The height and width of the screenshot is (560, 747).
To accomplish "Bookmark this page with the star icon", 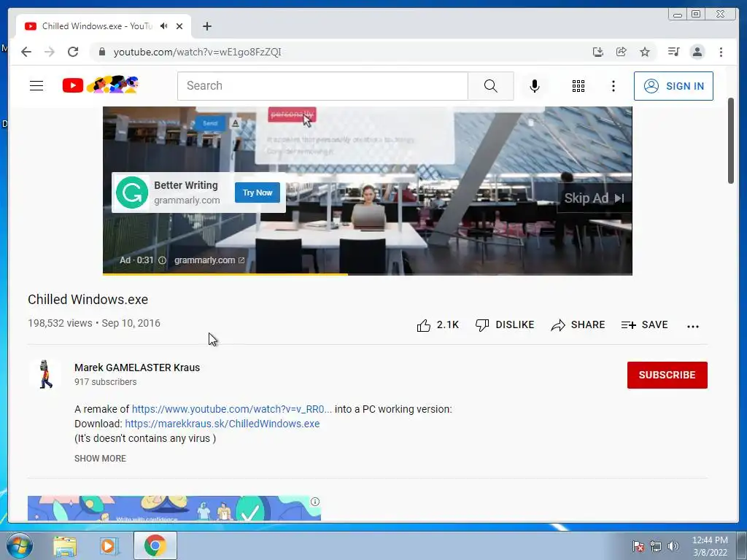I will pos(645,52).
